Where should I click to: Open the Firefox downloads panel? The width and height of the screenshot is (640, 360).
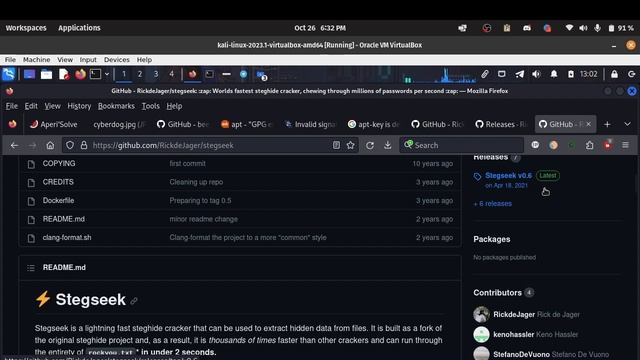(x=387, y=145)
